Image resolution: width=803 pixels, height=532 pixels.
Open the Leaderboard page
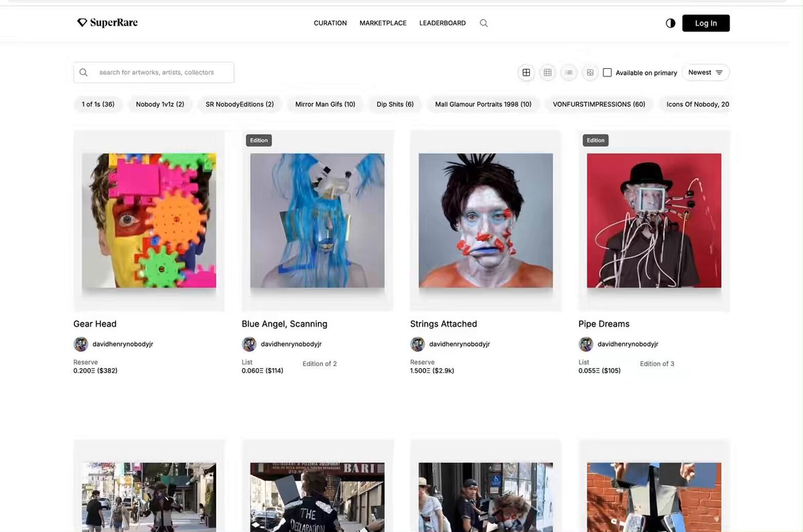[442, 23]
